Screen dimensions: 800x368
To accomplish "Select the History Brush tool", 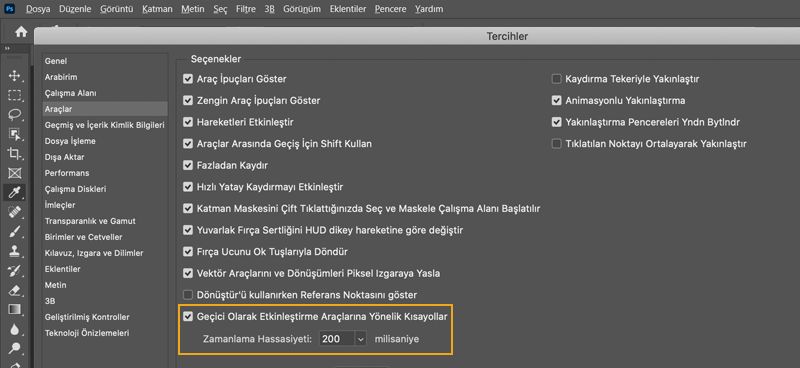I will [x=14, y=271].
